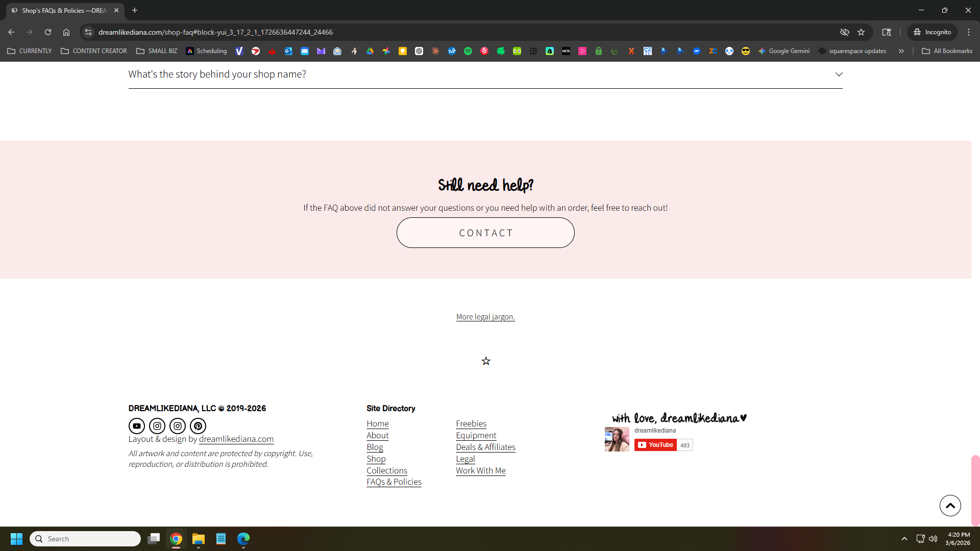Expand the system tray hidden icons
The height and width of the screenshot is (551, 980).
click(x=904, y=539)
